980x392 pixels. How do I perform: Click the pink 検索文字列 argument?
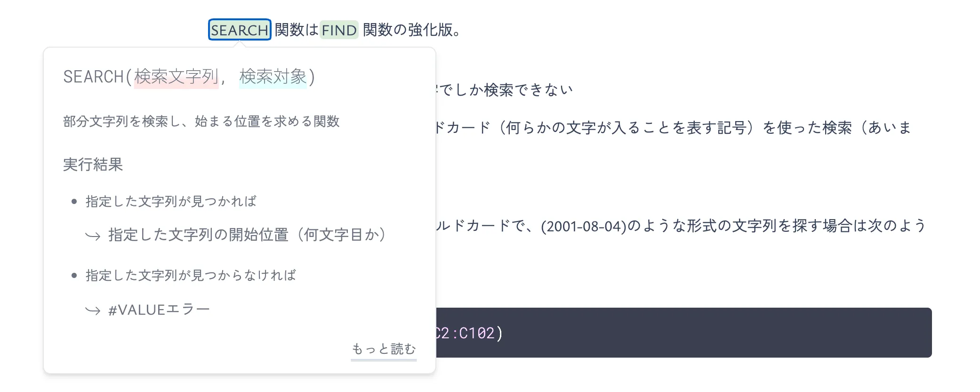[x=176, y=77]
